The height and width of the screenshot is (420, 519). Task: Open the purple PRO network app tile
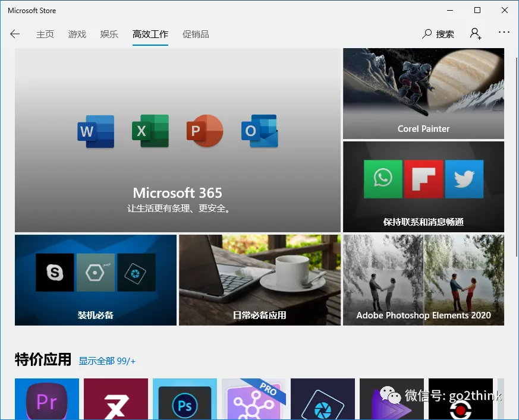[254, 399]
